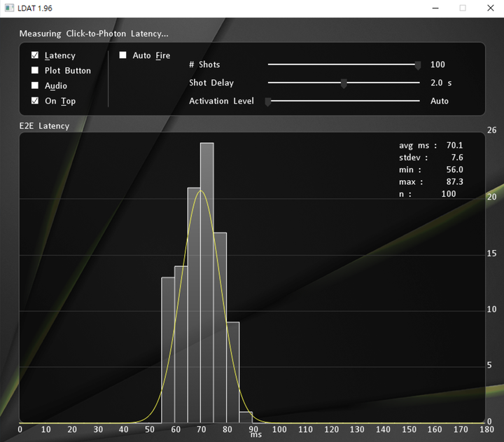The image size is (504, 442).
Task: Click the 'min : 56.0' value
Action: [x=430, y=170]
